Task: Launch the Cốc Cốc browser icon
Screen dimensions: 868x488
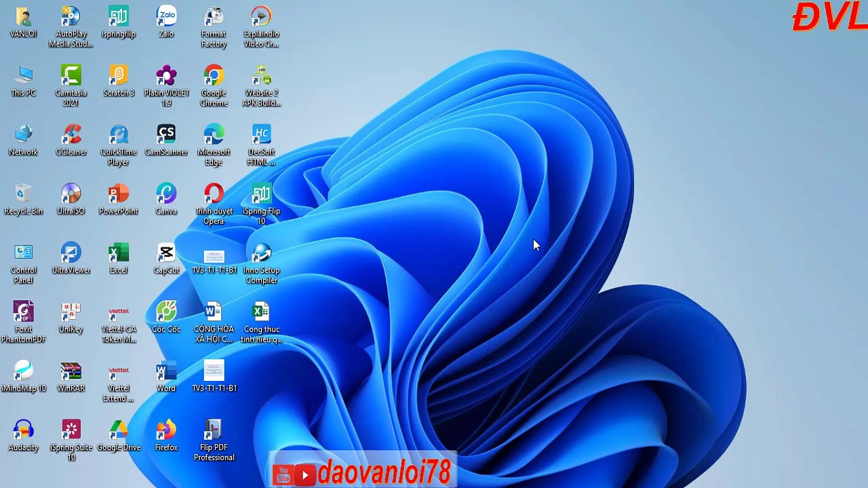Action: coord(166,317)
